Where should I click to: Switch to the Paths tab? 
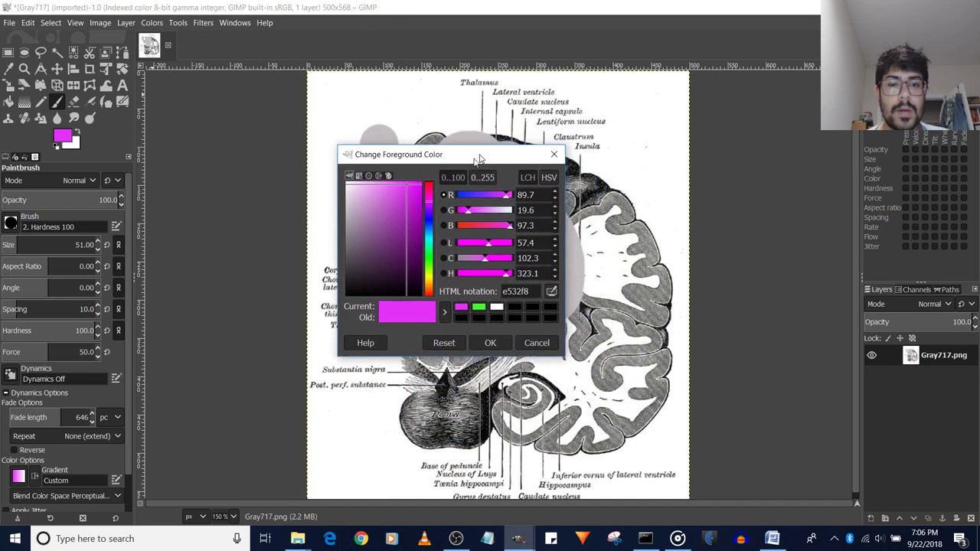click(946, 289)
